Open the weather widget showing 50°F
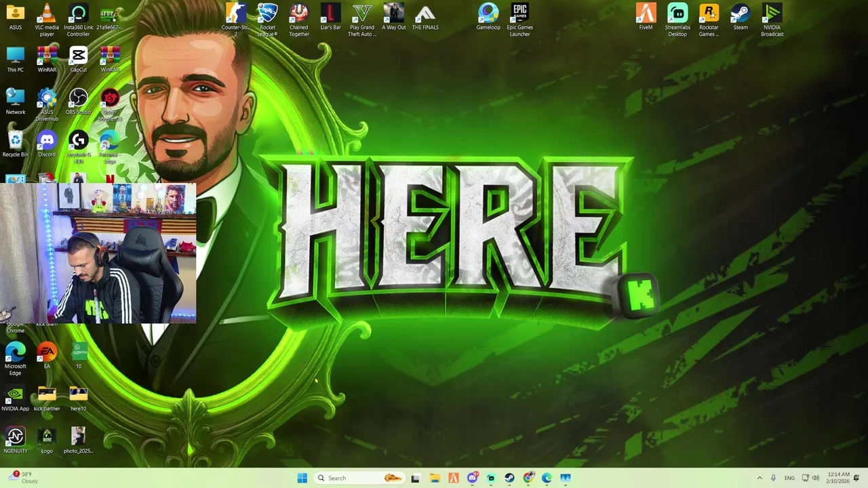Screen dimensions: 868x488 point(23,478)
